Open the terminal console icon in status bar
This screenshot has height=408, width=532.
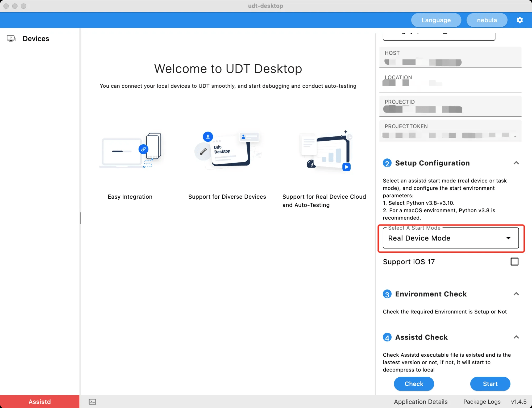(x=92, y=402)
